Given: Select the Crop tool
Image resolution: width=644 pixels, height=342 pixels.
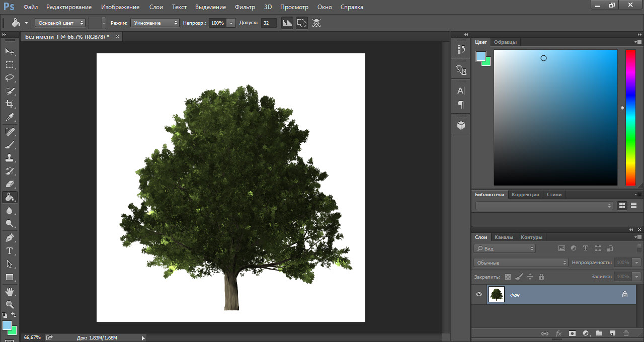Looking at the screenshot, I should (10, 104).
